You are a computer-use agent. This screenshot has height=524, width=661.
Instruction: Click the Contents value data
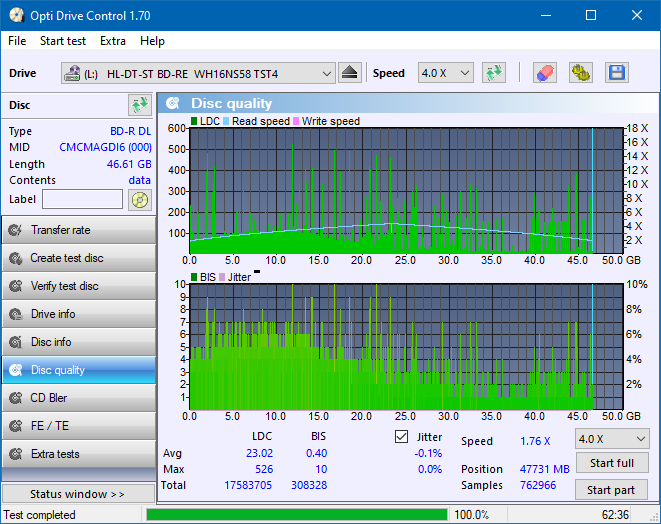coord(140,180)
